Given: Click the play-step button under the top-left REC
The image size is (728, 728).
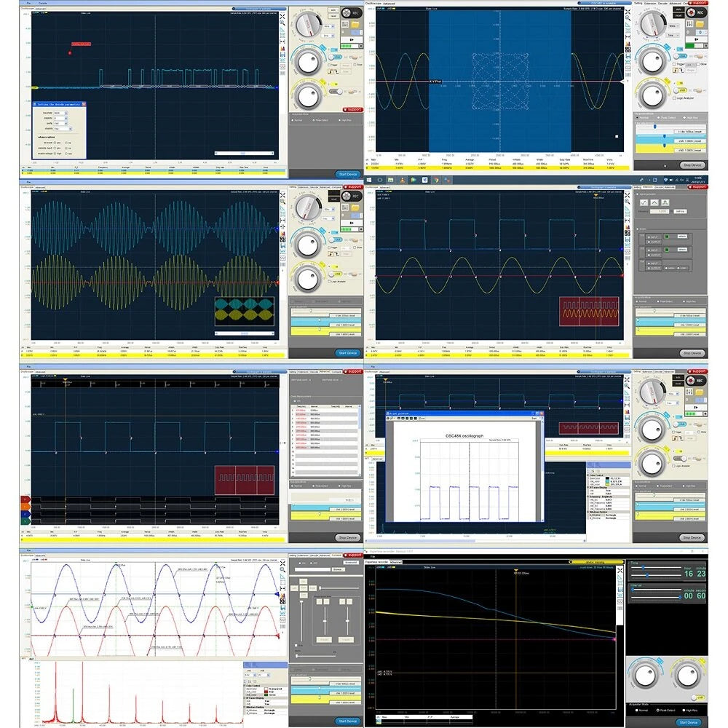Looking at the screenshot, I should click(x=352, y=39).
